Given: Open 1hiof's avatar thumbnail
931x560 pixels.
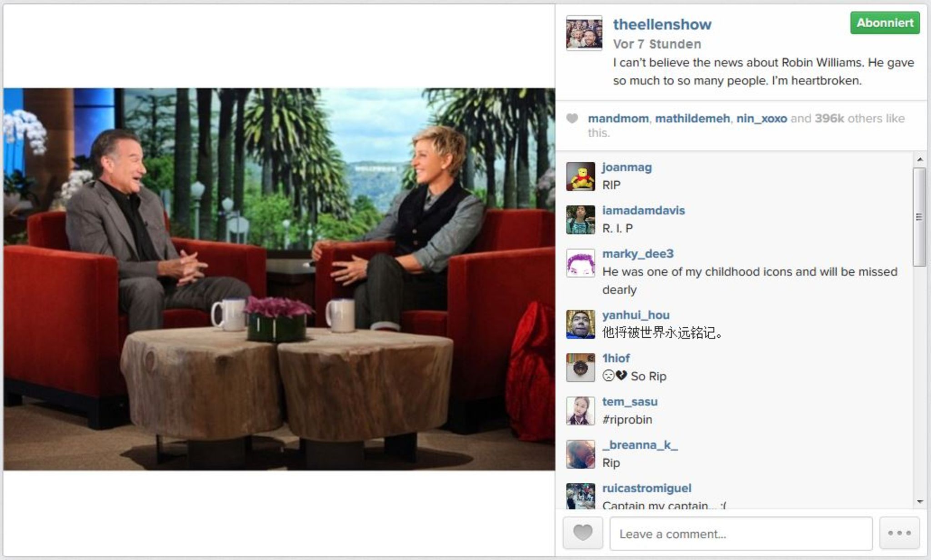Looking at the screenshot, I should pyautogui.click(x=581, y=367).
